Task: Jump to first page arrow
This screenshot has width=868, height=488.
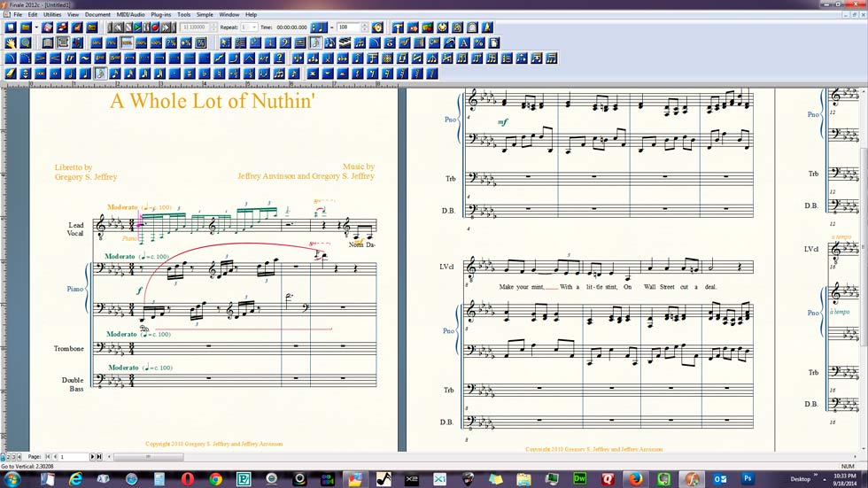Action: [48, 456]
